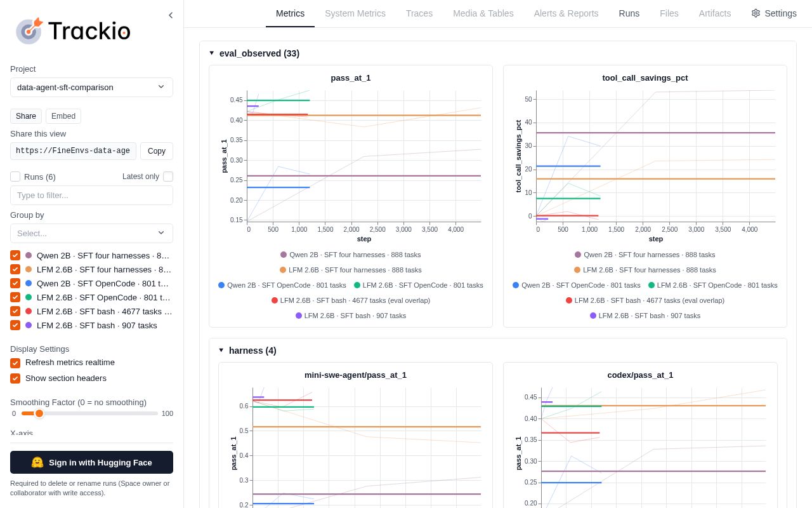Viewport: 812px width, 508px height.
Task: Disable Show section headers
Action: point(15,378)
